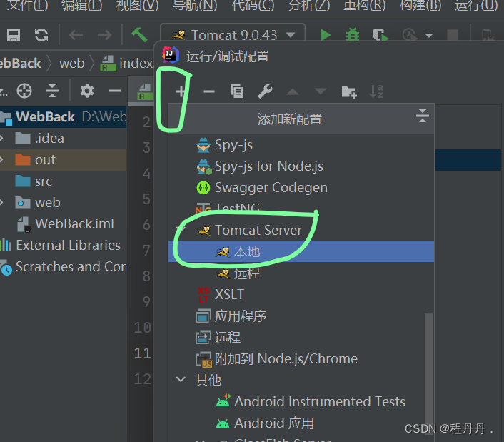
Task: Select 远程 under Tomcat Server
Action: 301,273
